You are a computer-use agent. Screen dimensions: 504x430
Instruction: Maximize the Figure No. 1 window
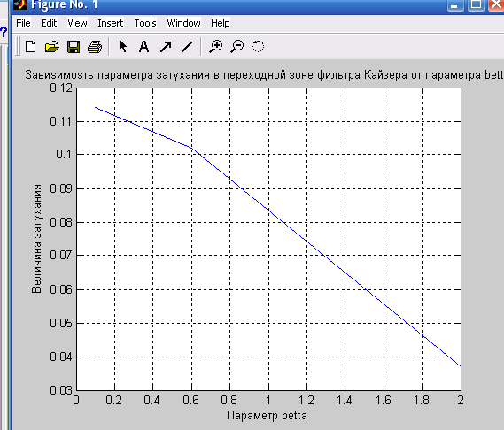click(476, 4)
